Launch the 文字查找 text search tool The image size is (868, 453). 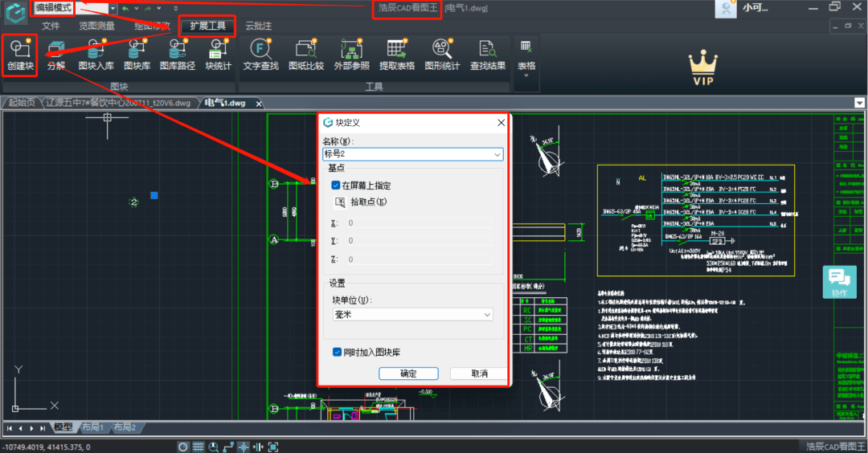tap(260, 55)
